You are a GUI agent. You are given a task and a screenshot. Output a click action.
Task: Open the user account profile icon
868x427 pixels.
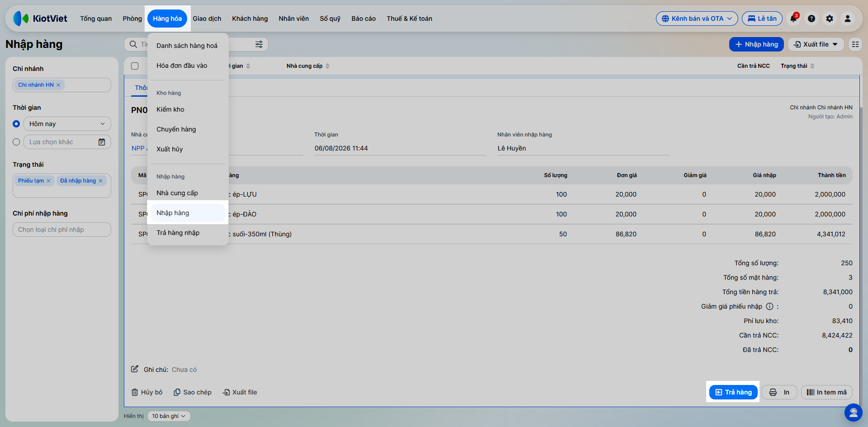(848, 19)
